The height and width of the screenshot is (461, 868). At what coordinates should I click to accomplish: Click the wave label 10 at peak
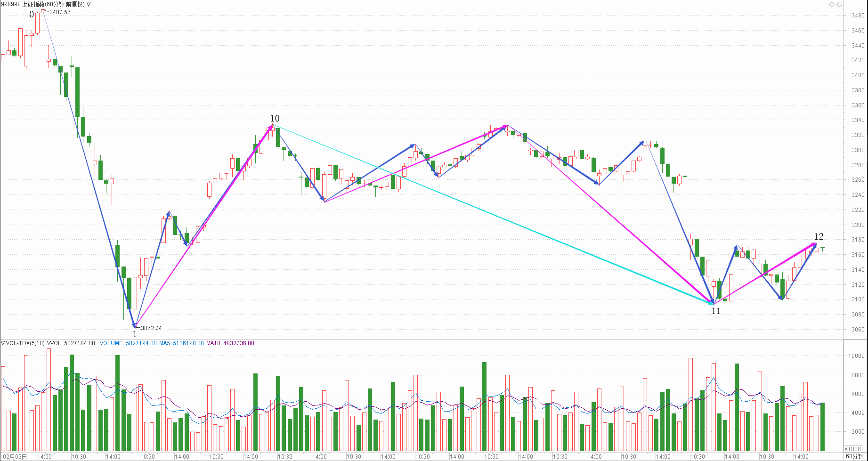click(275, 119)
